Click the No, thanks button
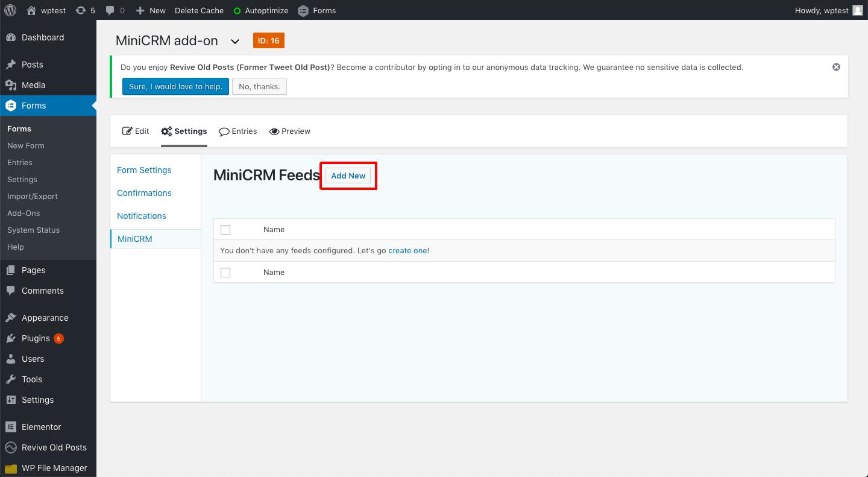The height and width of the screenshot is (477, 868). click(259, 86)
